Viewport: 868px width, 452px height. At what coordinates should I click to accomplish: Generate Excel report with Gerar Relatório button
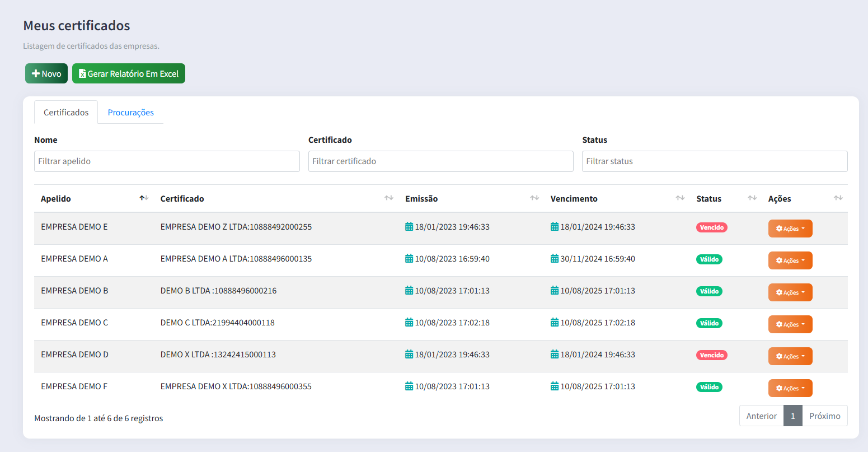click(129, 74)
